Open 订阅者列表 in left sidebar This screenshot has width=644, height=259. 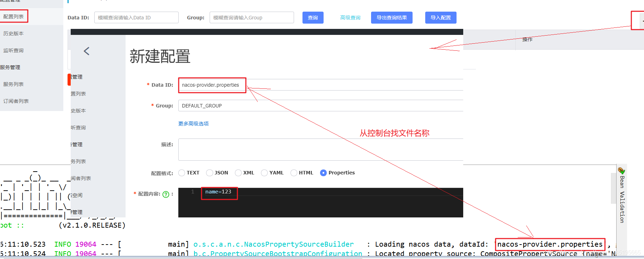click(x=16, y=101)
